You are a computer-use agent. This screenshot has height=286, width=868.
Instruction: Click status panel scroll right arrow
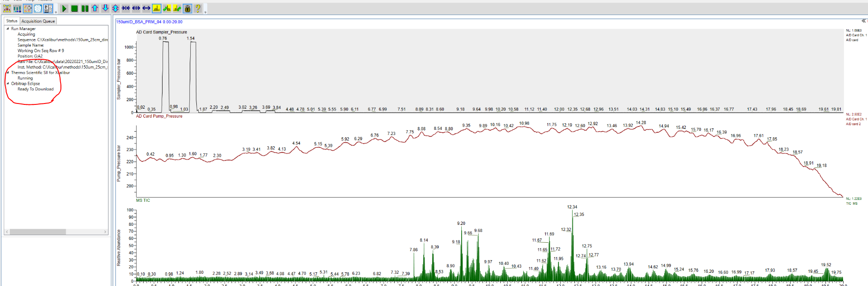[105, 232]
